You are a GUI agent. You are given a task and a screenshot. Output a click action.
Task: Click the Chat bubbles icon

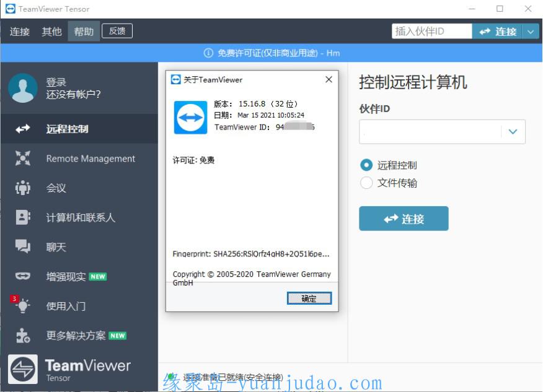pos(23,246)
